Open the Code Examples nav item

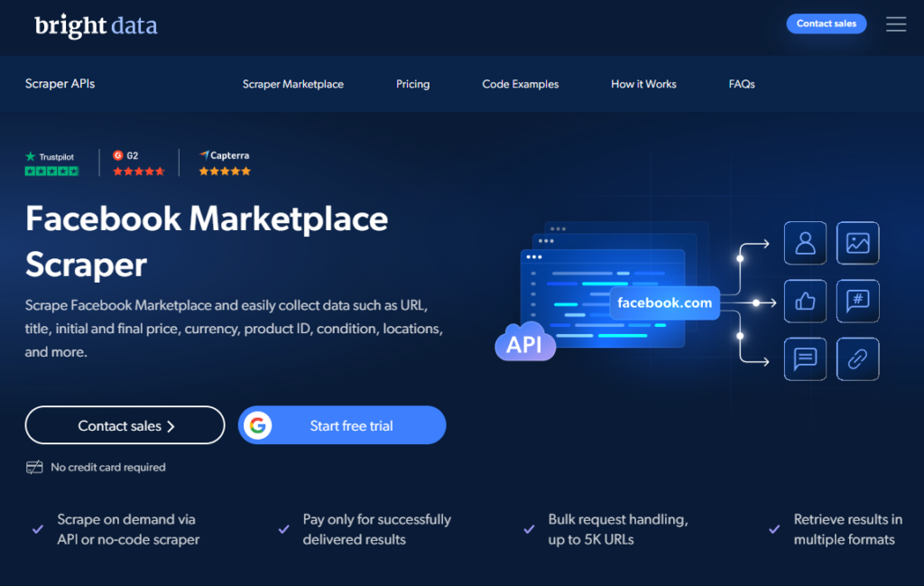[x=521, y=84]
